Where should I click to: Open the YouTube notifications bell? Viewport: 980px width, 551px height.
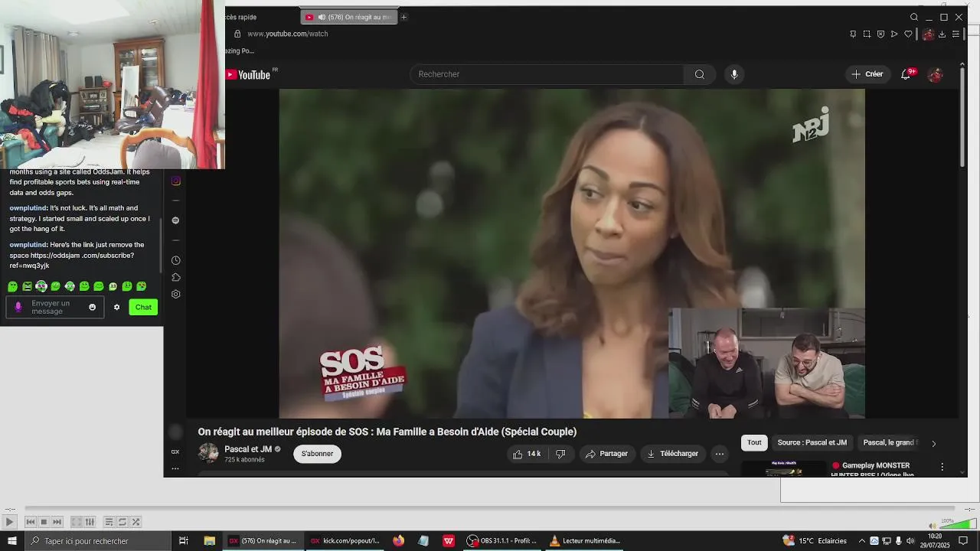coord(906,74)
